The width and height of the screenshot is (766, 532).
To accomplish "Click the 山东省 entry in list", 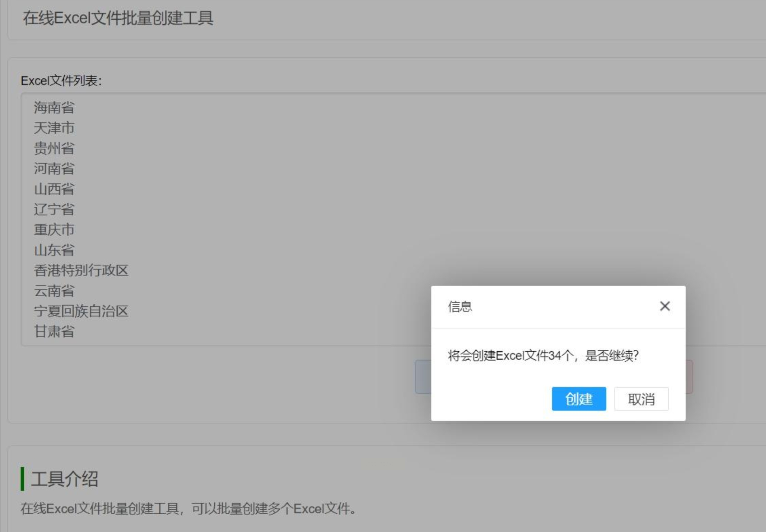I will (x=54, y=250).
